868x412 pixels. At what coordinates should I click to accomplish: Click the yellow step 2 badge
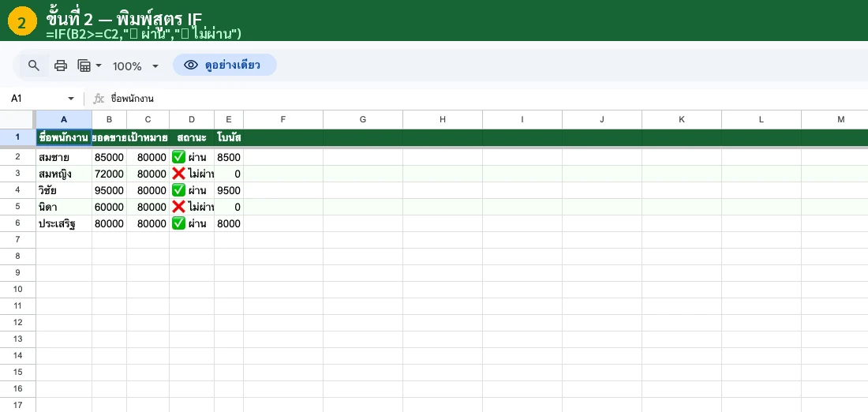(x=21, y=23)
